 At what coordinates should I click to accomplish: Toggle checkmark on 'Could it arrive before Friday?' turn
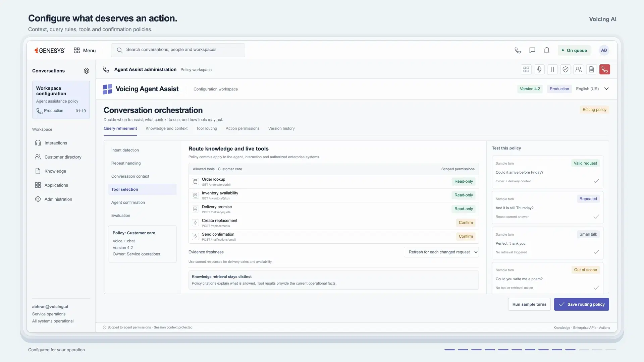pyautogui.click(x=596, y=181)
